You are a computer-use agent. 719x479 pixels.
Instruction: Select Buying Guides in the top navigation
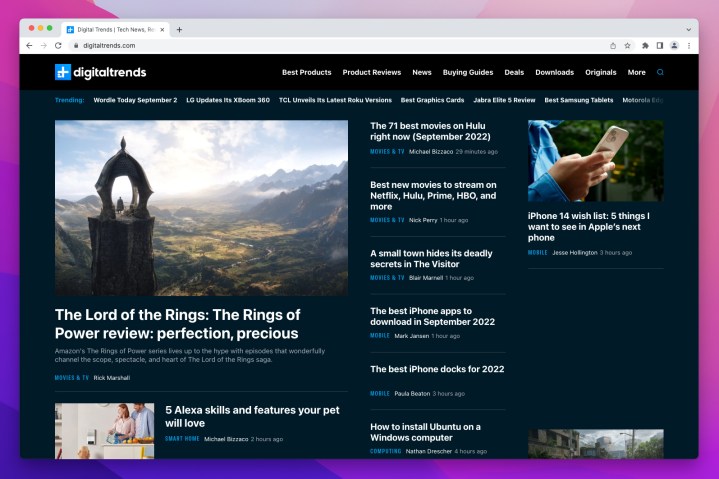(467, 72)
